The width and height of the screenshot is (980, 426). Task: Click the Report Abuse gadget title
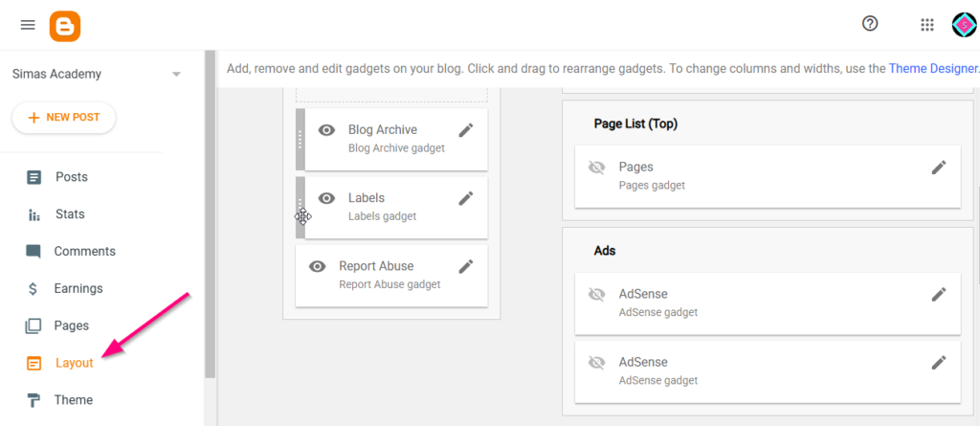[x=376, y=266]
